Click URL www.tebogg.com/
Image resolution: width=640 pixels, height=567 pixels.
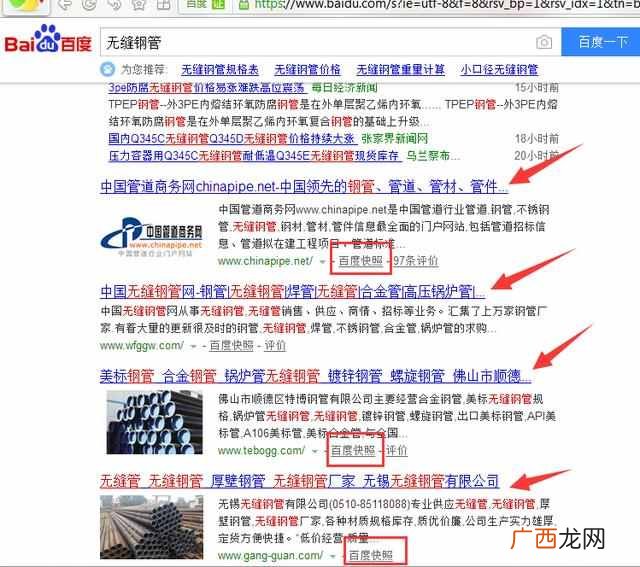[261, 451]
